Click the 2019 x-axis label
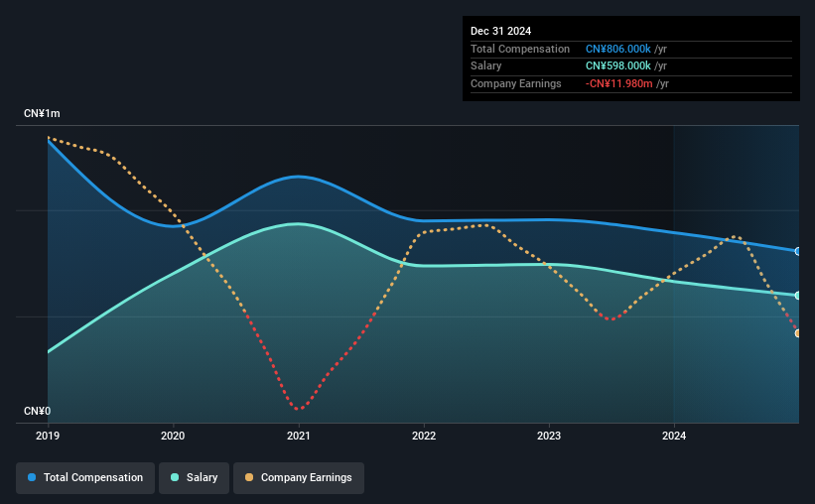This screenshot has width=815, height=504. tap(48, 436)
